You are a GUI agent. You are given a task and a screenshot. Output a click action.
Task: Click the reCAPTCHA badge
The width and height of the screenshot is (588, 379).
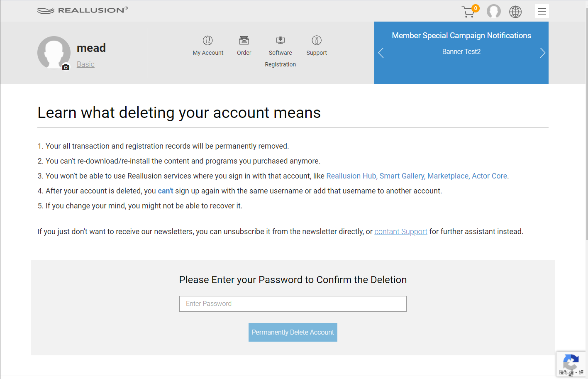point(571,364)
